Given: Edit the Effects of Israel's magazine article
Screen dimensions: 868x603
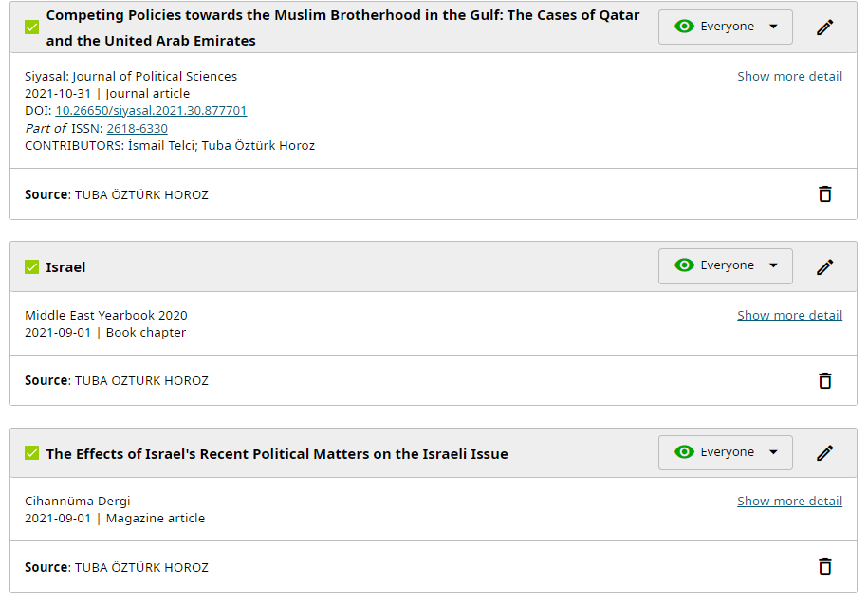Looking at the screenshot, I should pos(824,453).
